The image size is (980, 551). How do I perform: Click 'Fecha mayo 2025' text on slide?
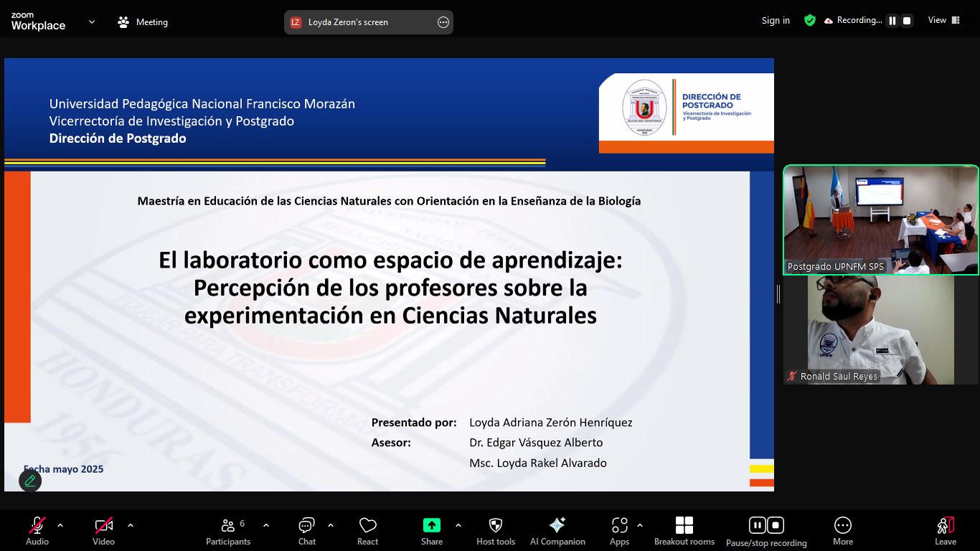(63, 469)
